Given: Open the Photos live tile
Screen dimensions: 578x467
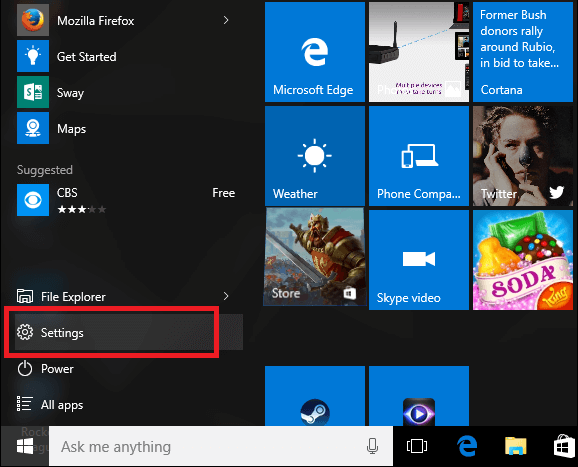Looking at the screenshot, I should click(x=419, y=52).
